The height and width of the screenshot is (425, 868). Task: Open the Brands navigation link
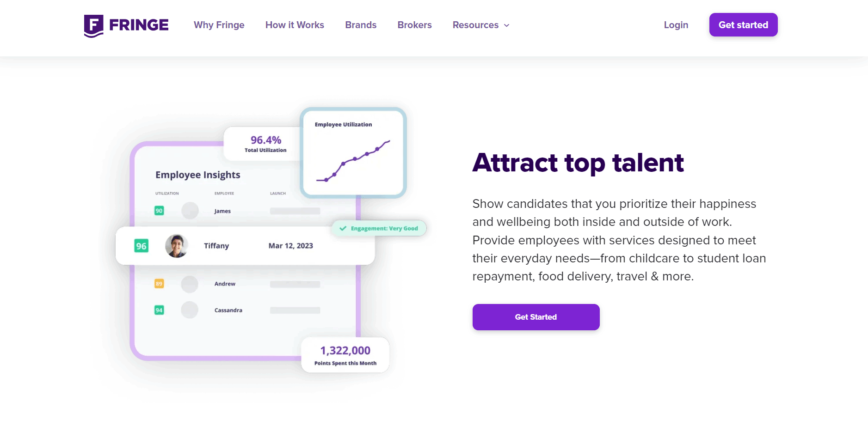click(361, 25)
